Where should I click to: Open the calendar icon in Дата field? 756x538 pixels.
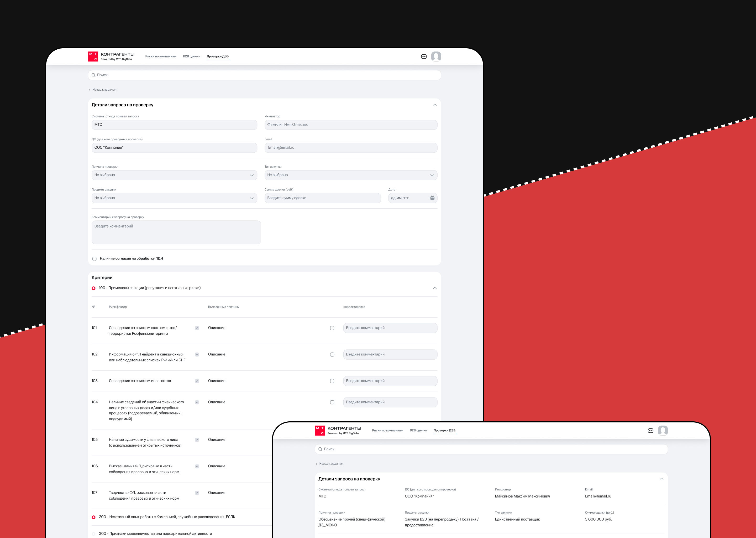pyautogui.click(x=432, y=198)
